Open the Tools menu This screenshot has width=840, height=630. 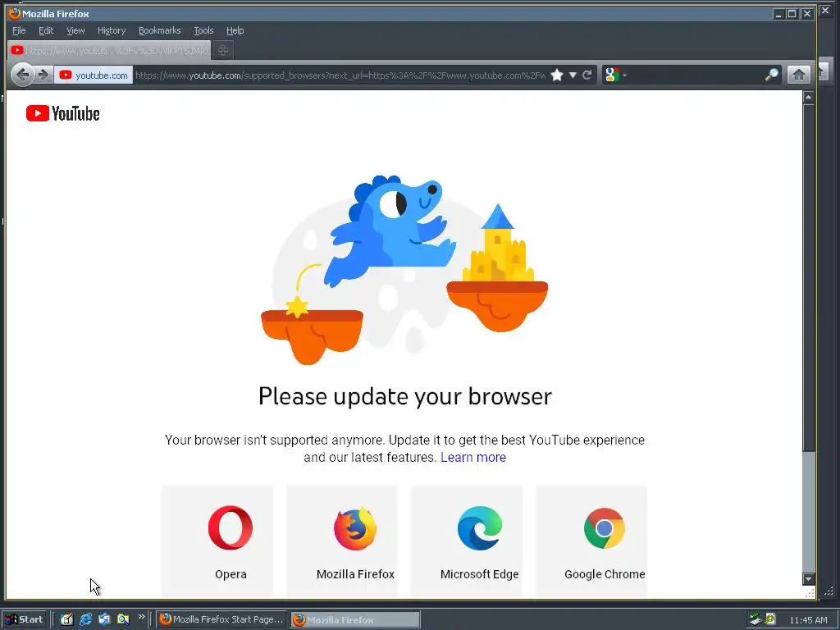click(203, 30)
